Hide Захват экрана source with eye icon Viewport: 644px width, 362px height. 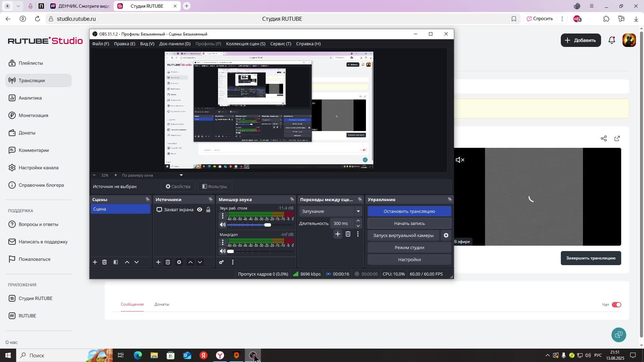pos(200,209)
